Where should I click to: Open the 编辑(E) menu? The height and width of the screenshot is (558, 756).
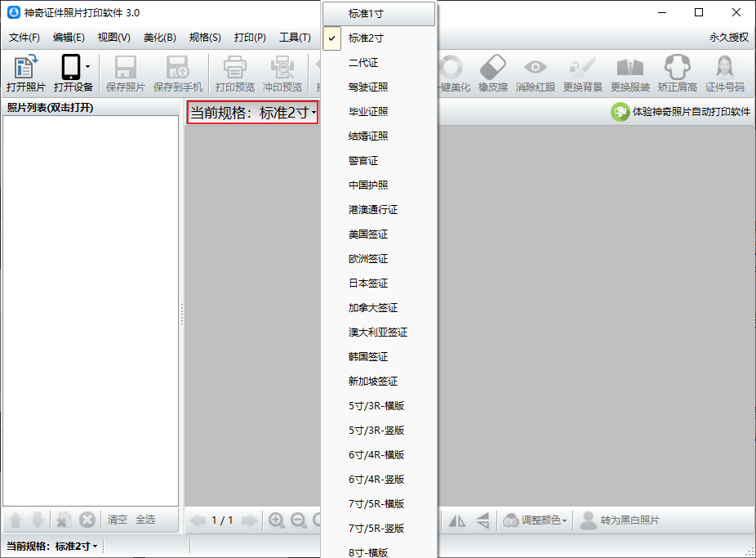pyautogui.click(x=69, y=38)
